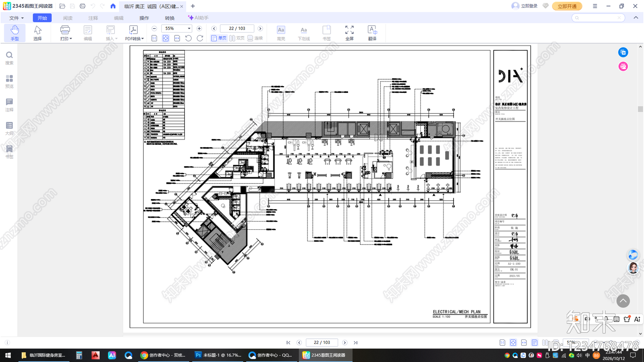The width and height of the screenshot is (644, 362).
Task: Rotate page clockwise
Action: coord(200,38)
